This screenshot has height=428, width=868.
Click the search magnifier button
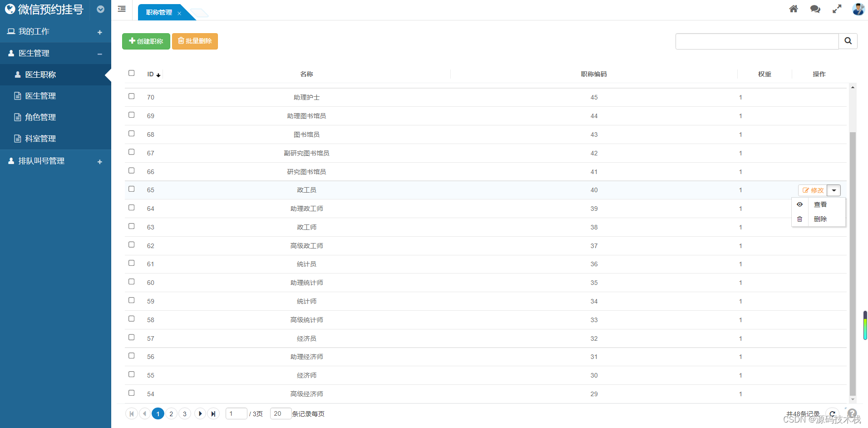coord(848,41)
